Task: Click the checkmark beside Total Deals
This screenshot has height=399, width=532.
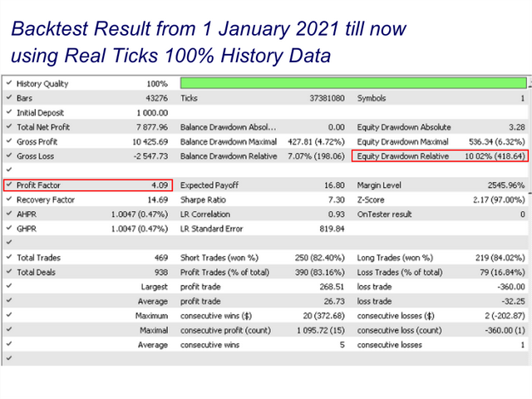Action: click(9, 272)
